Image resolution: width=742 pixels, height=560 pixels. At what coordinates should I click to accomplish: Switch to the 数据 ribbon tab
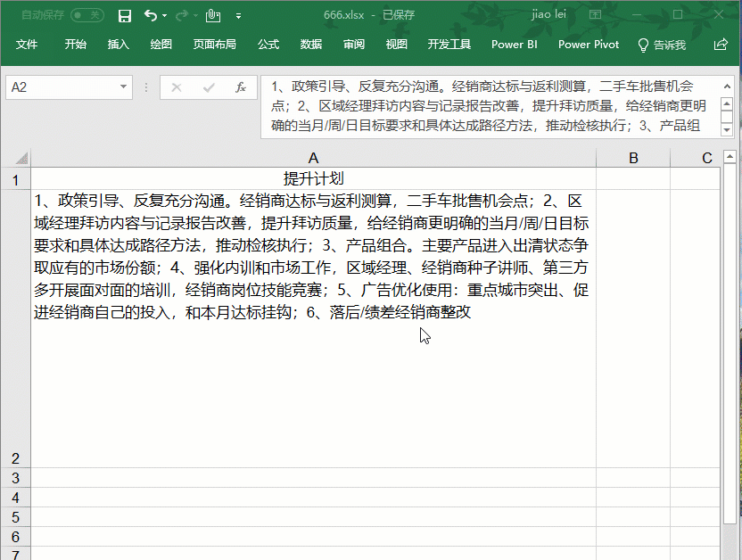coord(310,44)
